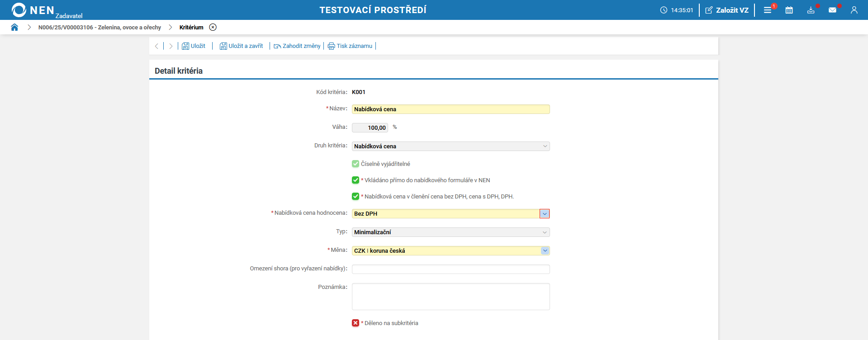This screenshot has height=340, width=868.
Task: Click the NEN logo
Action: tap(33, 10)
